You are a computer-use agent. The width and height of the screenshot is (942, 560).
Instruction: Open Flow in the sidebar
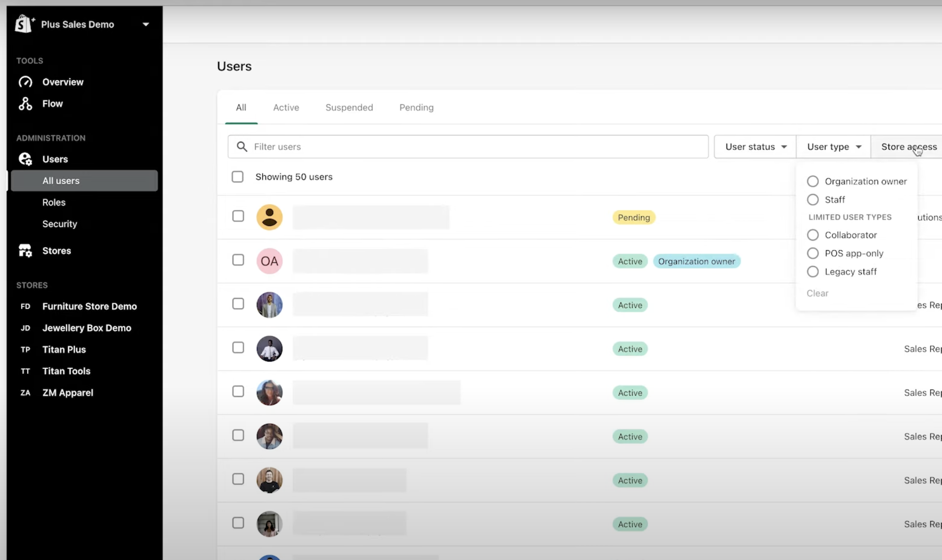(x=53, y=104)
